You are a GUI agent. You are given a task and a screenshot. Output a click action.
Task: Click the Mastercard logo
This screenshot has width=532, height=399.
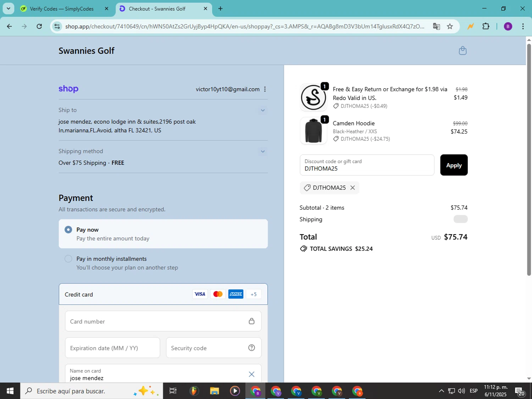pos(218,294)
